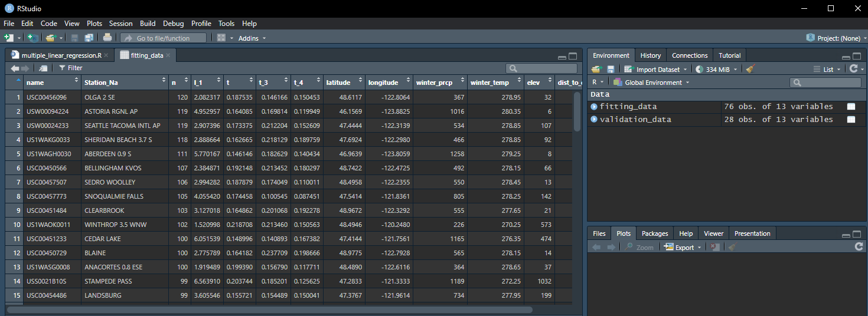This screenshot has height=316, width=868.
Task: Click the vertical scrollbar of data viewer
Action: pos(577,112)
